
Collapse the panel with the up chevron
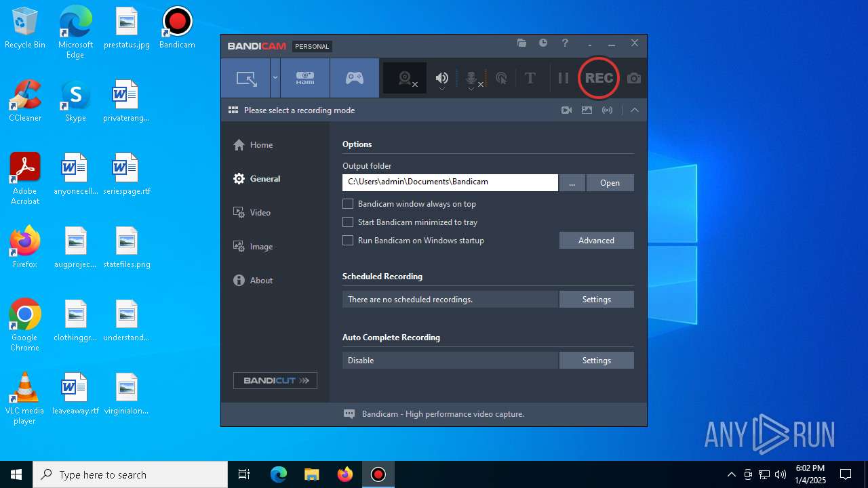635,110
